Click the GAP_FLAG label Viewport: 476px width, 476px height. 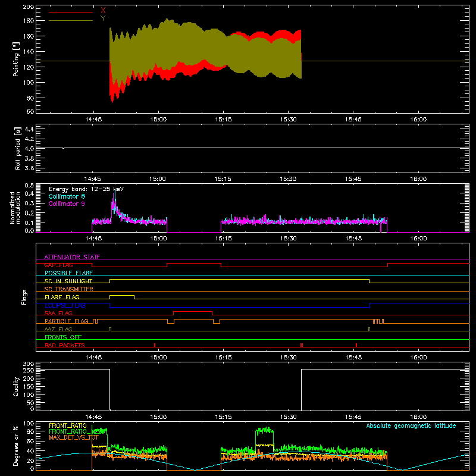pos(58,265)
